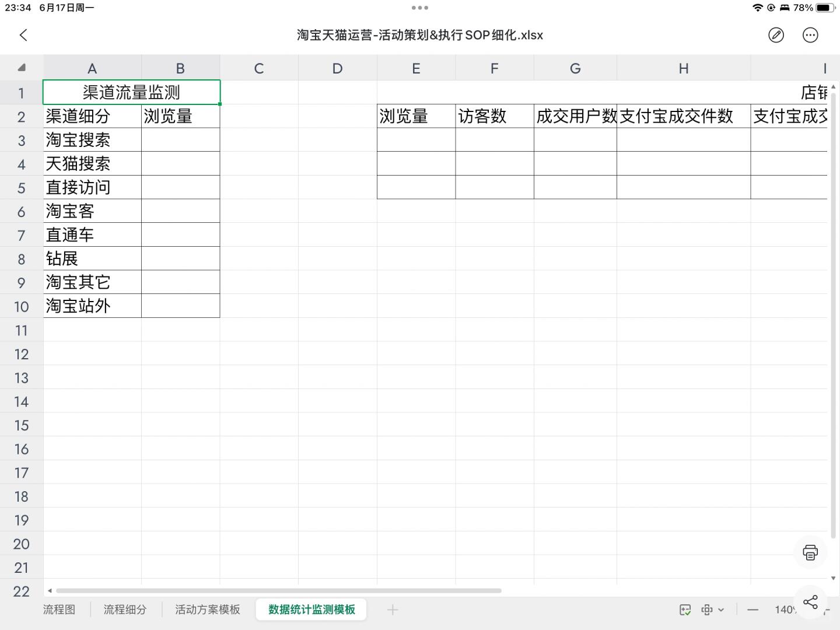Select the 浏览量 cell in column E

point(416,116)
